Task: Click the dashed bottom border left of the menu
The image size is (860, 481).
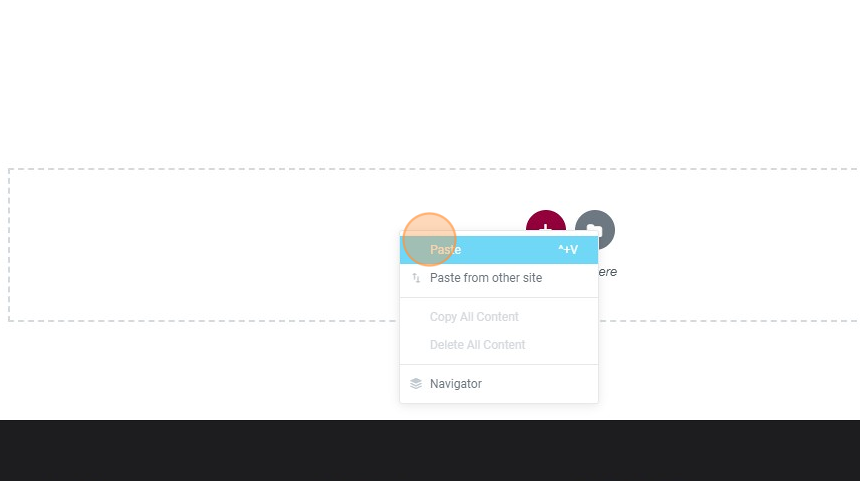Action: pyautogui.click(x=204, y=321)
